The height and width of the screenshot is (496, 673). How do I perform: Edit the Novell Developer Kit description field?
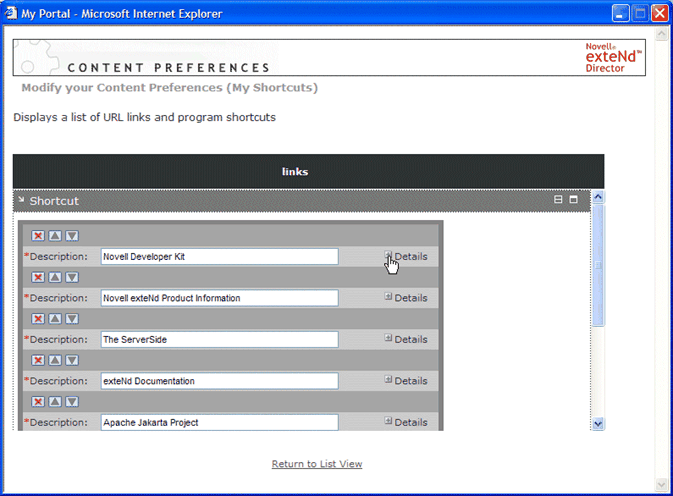click(219, 257)
